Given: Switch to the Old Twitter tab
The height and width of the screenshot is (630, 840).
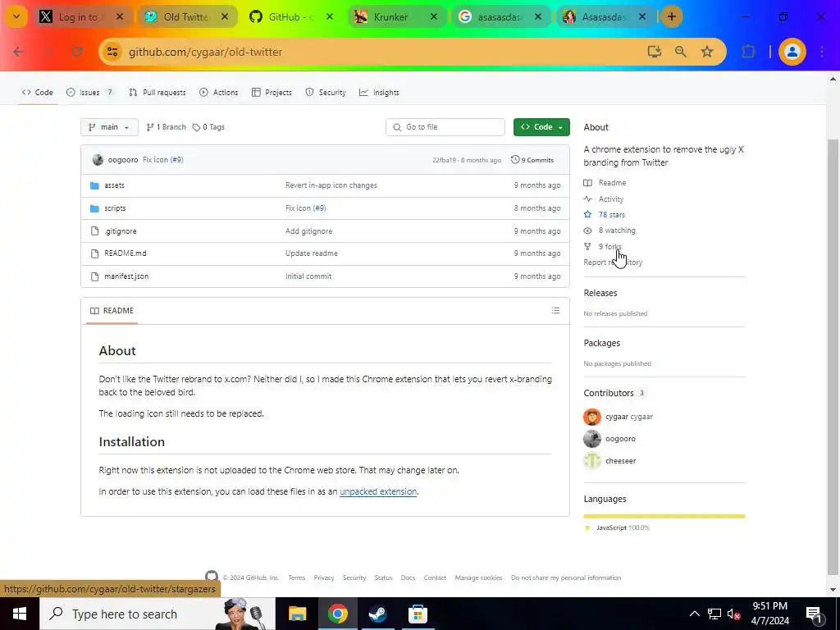Looking at the screenshot, I should 186,17.
